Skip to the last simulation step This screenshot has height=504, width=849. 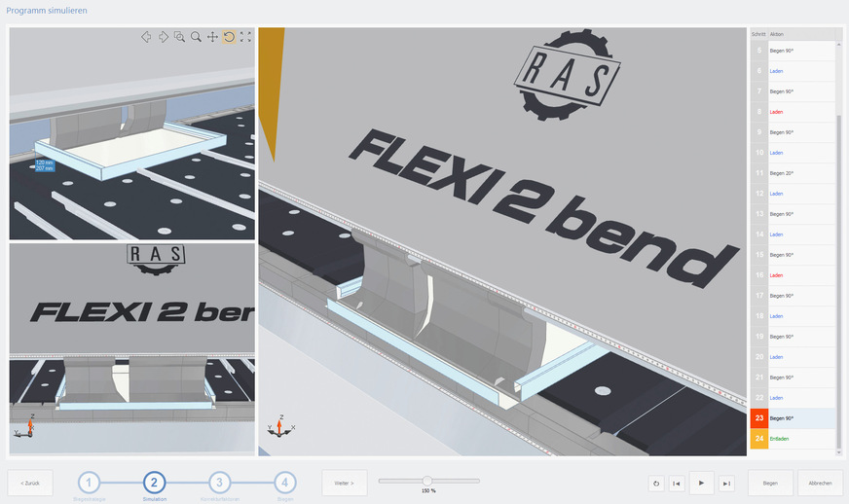pyautogui.click(x=726, y=483)
